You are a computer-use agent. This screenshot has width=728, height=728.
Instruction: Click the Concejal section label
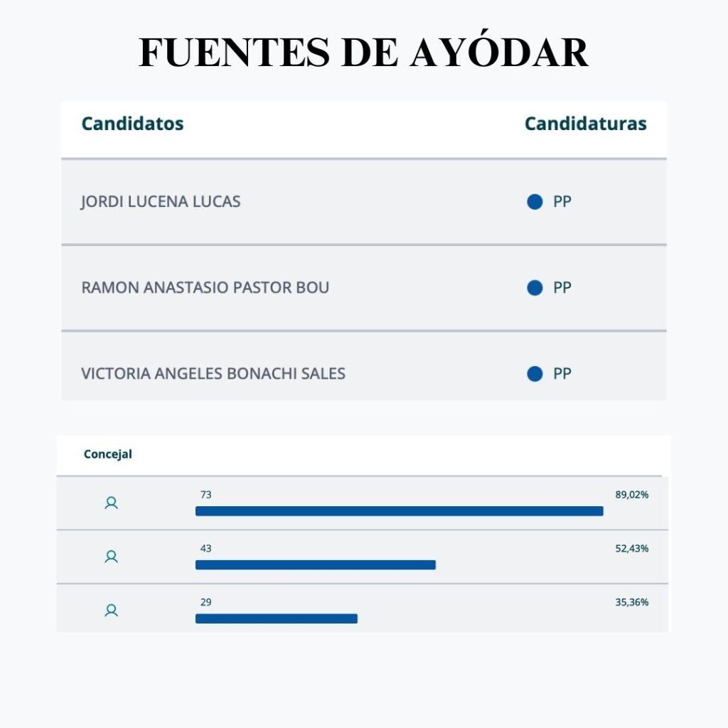(x=108, y=454)
